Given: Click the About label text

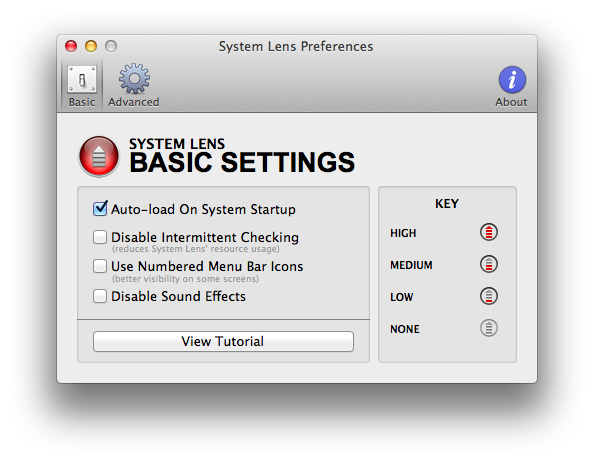Looking at the screenshot, I should pos(511,102).
